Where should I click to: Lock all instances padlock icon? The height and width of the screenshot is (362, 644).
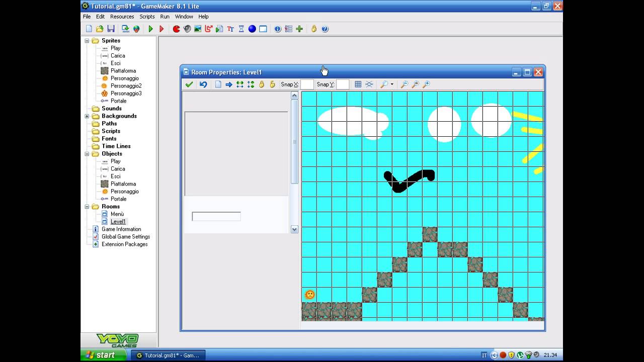point(262,84)
